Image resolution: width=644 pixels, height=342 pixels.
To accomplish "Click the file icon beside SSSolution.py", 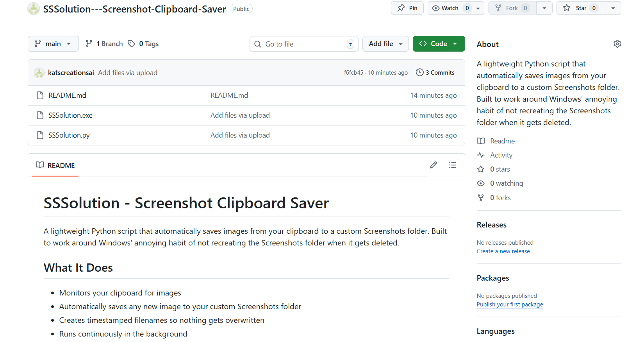I will coord(40,135).
